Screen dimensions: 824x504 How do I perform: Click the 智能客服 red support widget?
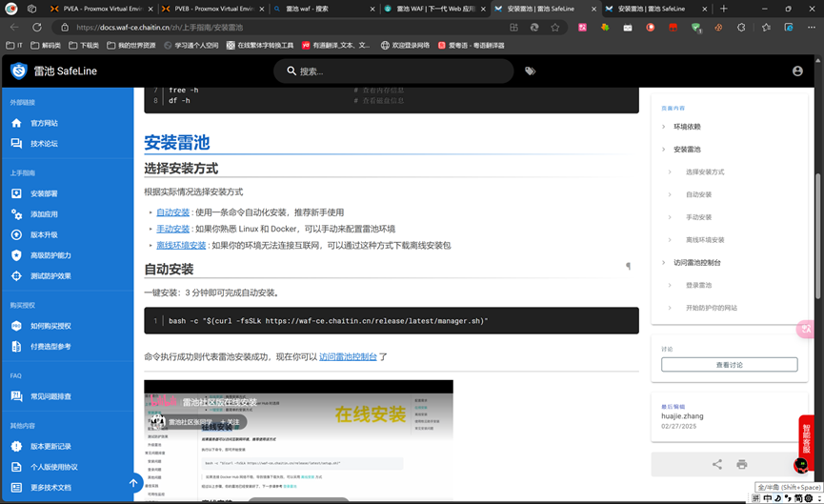click(x=806, y=439)
